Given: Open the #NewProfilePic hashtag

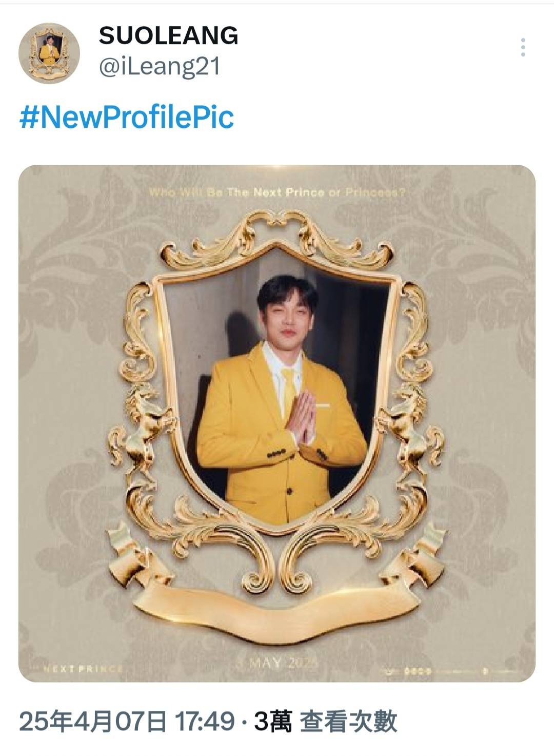Looking at the screenshot, I should click(127, 117).
